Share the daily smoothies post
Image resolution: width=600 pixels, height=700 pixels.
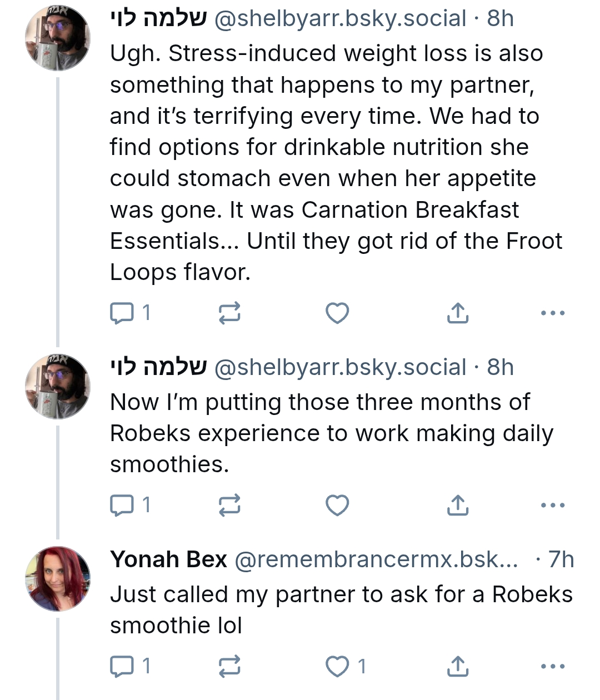[458, 505]
